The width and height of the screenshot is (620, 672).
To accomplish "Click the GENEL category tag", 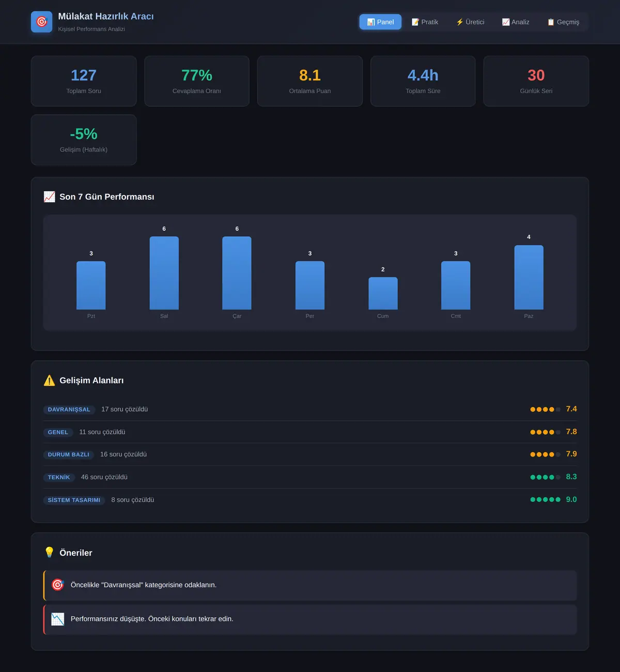I will [x=58, y=432].
